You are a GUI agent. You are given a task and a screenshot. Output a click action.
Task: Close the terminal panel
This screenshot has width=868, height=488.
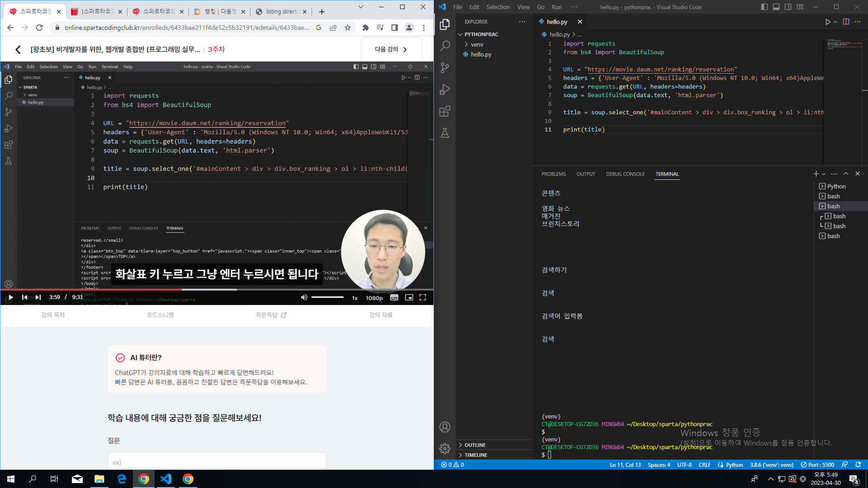858,174
